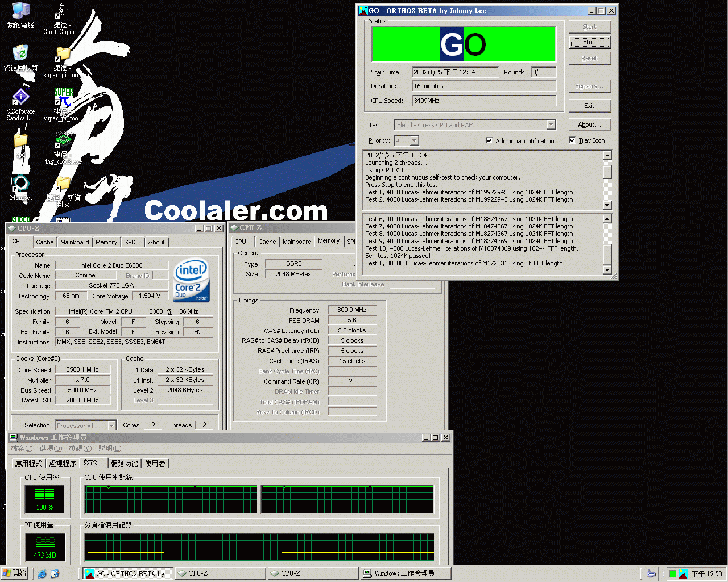The image size is (728, 582).
Task: Switch to Mainboard tab in CPU-Z processor window
Action: point(75,242)
